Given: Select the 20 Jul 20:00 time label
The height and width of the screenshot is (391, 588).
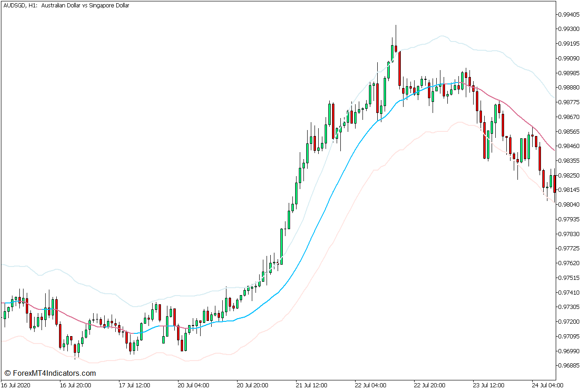Looking at the screenshot, I should pyautogui.click(x=252, y=385).
